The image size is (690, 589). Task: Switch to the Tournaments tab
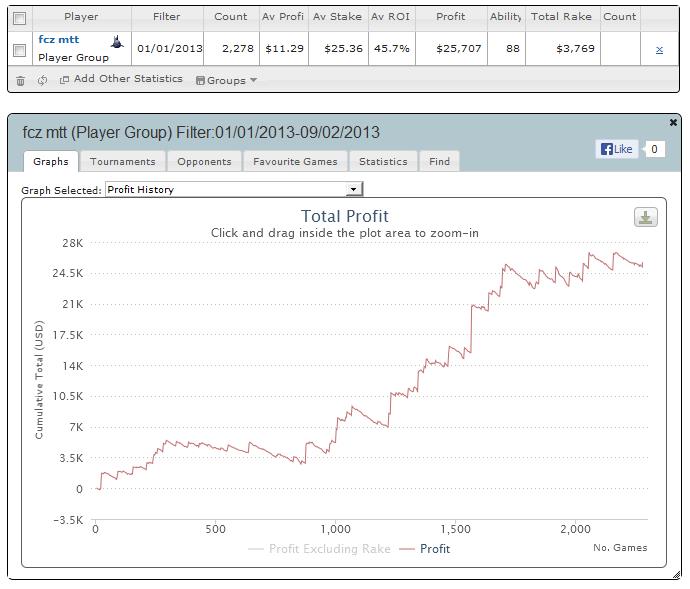click(x=123, y=162)
